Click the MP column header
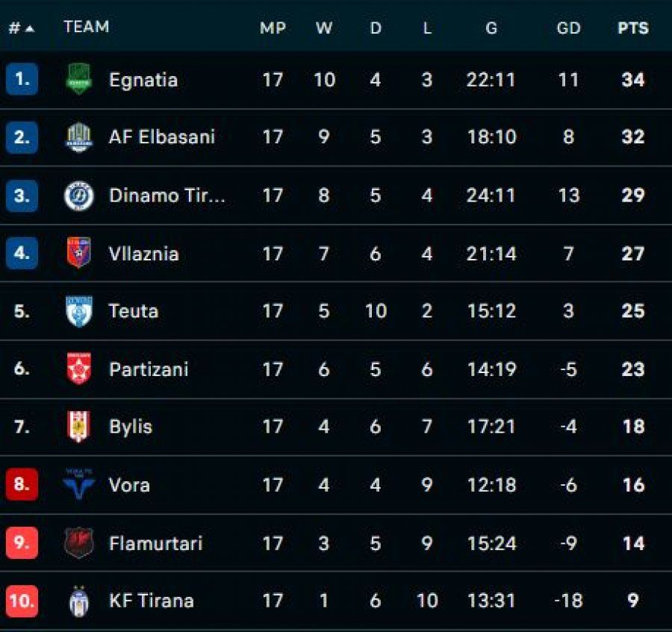Viewport: 672px width, 632px height. click(x=273, y=28)
